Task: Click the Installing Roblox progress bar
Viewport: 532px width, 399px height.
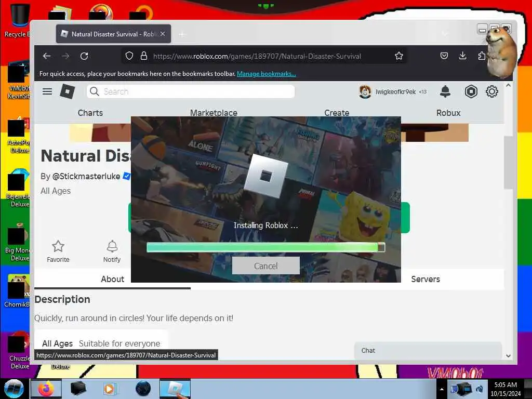Action: 265,247
